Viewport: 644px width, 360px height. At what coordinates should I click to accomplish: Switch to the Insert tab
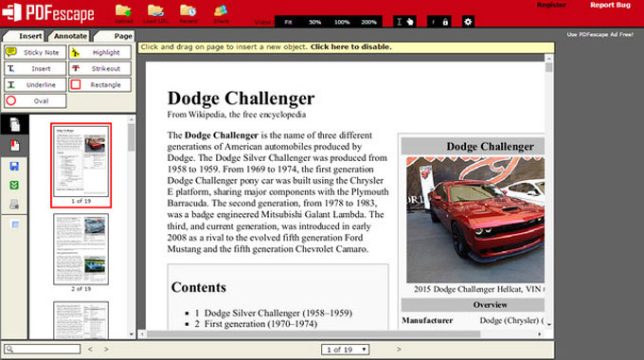(x=27, y=36)
